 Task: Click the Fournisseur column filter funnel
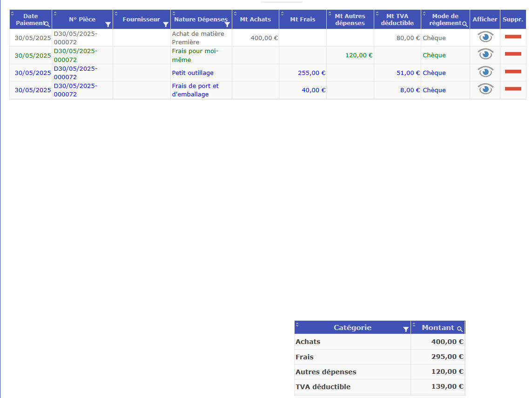[166, 24]
